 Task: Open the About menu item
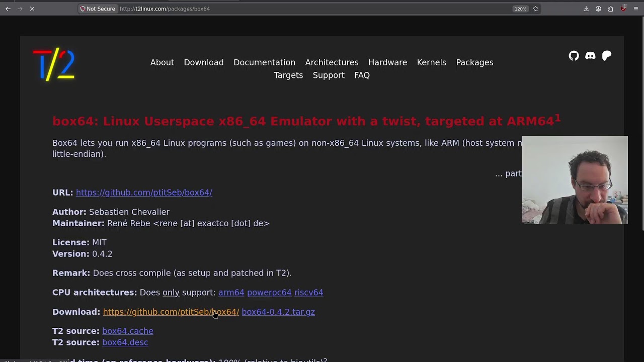(162, 62)
